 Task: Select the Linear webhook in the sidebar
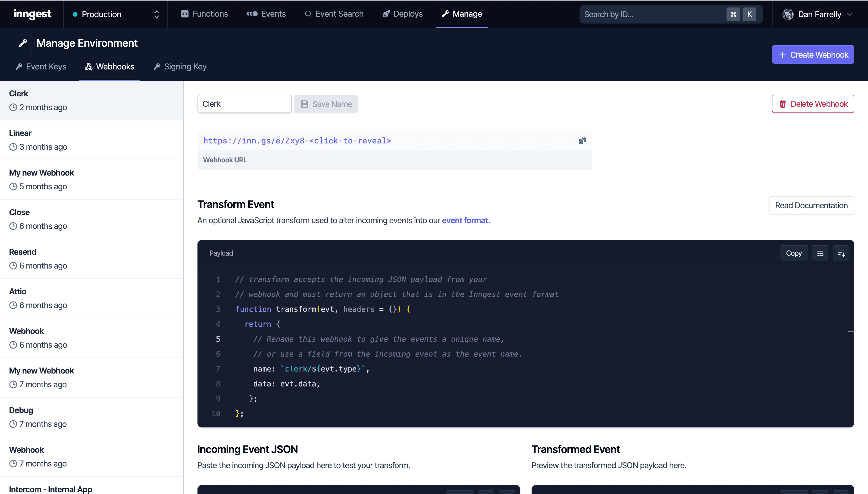[92, 139]
